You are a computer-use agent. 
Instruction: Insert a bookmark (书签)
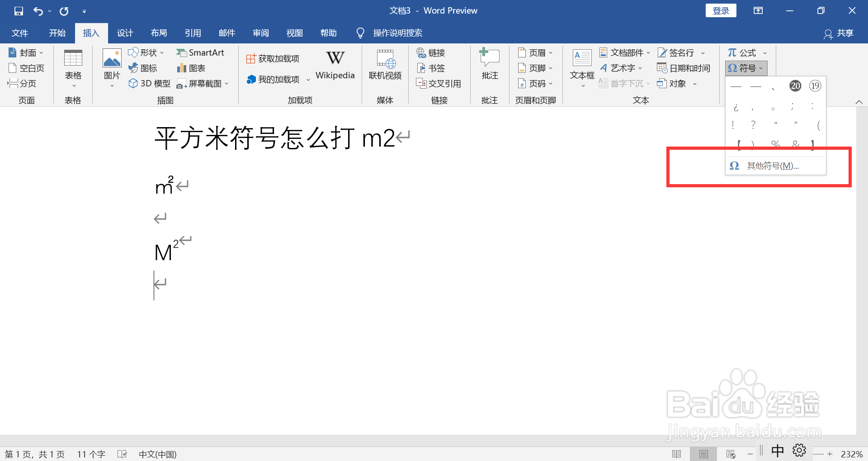[431, 68]
